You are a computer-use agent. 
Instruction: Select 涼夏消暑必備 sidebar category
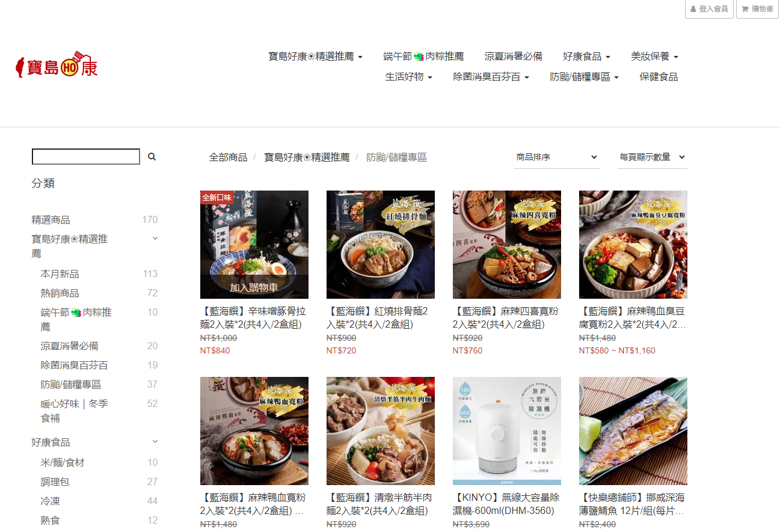point(69,346)
